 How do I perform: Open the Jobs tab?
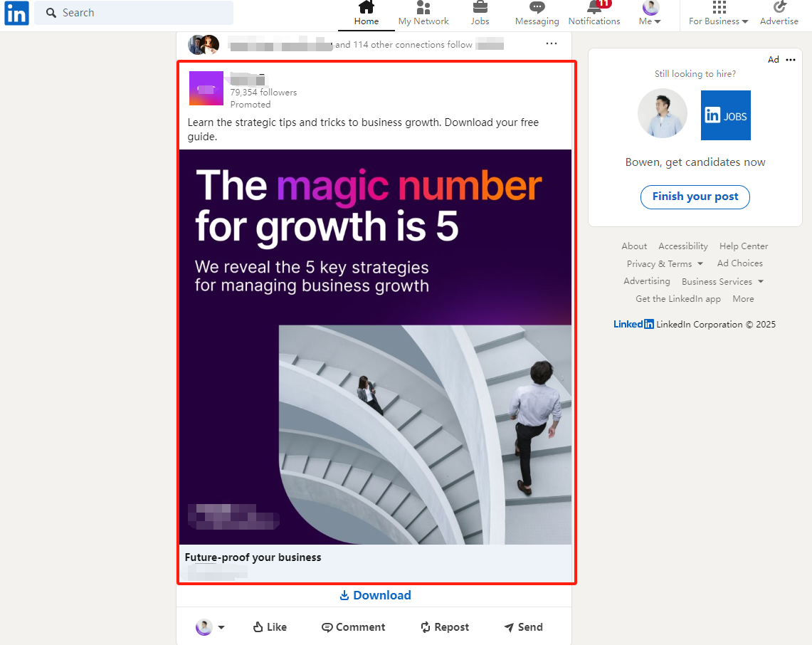(480, 14)
